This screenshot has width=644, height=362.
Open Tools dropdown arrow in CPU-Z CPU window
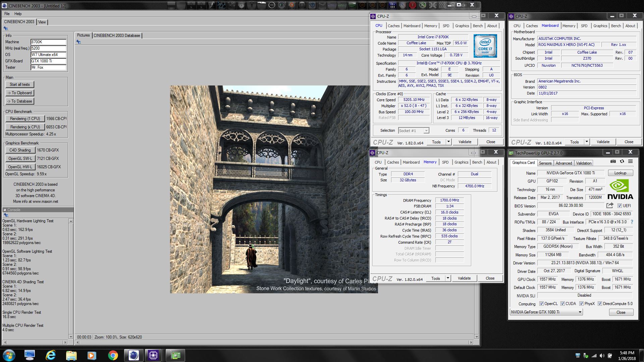448,142
